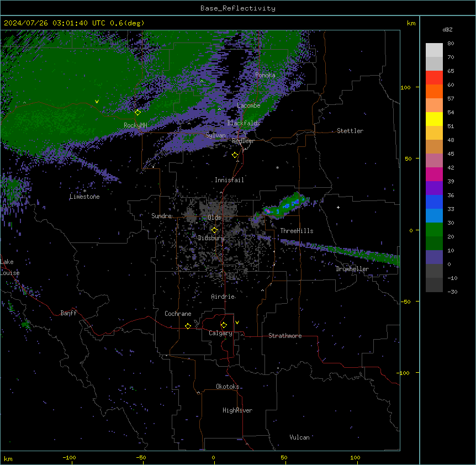Click the white asterisk above Limestone
This screenshot has height=465, width=476.
coord(84,191)
